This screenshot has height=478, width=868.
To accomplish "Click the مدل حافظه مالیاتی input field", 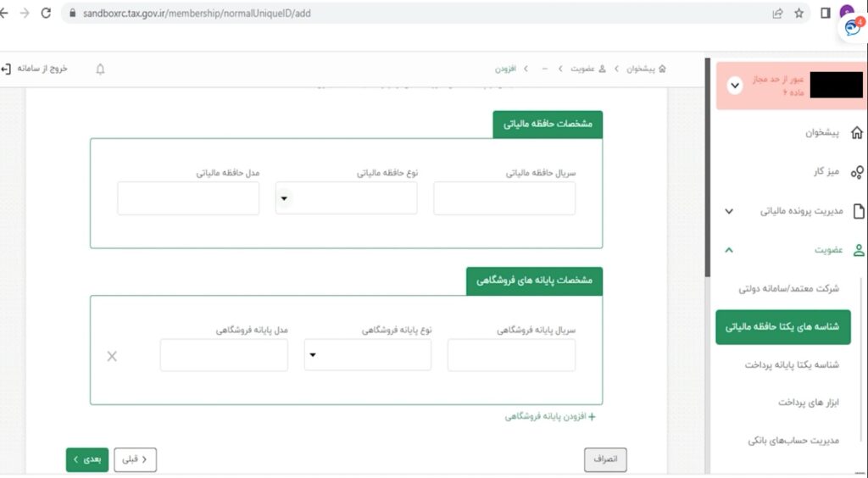I will [x=188, y=198].
